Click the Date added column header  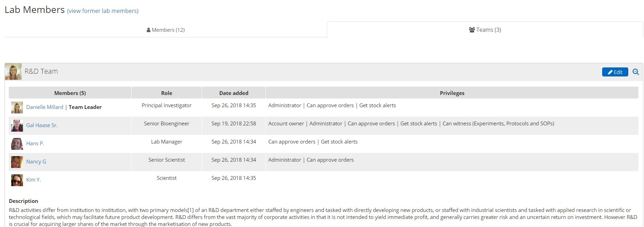233,93
